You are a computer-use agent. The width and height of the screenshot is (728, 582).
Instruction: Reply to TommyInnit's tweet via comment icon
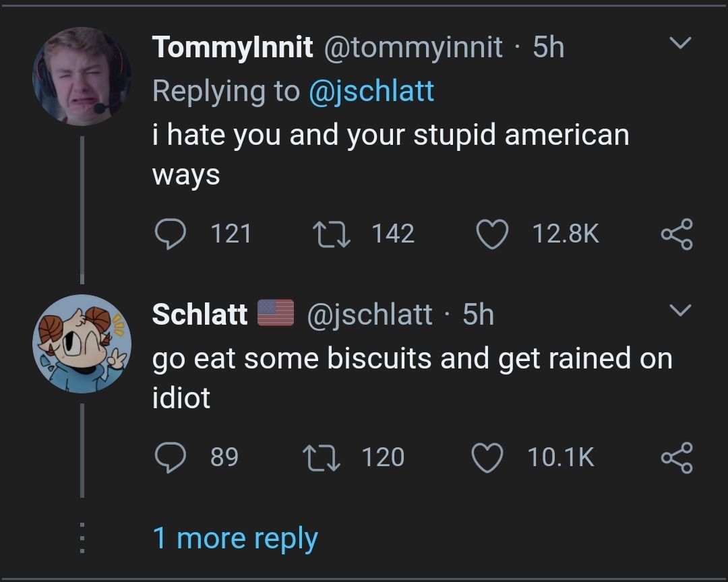170,234
